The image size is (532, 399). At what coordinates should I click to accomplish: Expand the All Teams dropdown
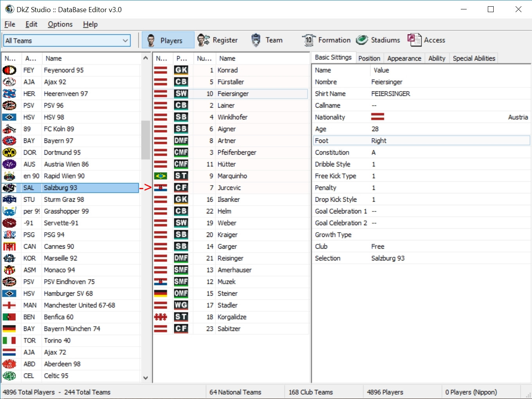click(x=125, y=40)
